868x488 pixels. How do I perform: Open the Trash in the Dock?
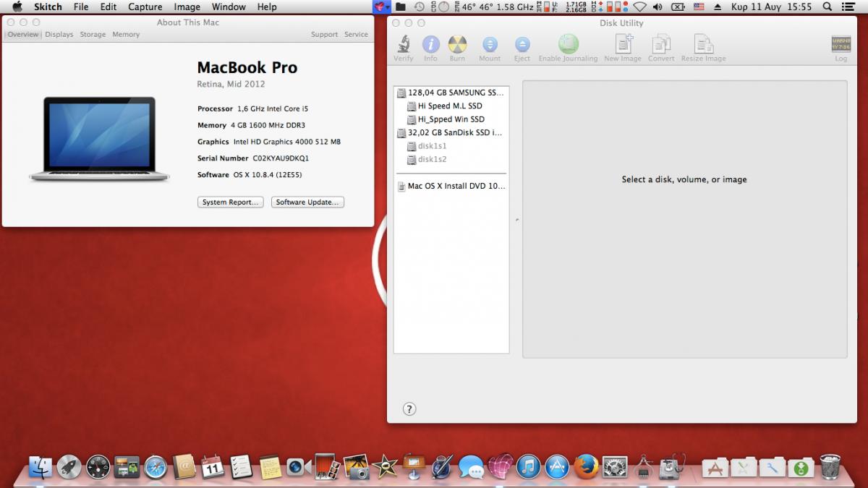(830, 468)
